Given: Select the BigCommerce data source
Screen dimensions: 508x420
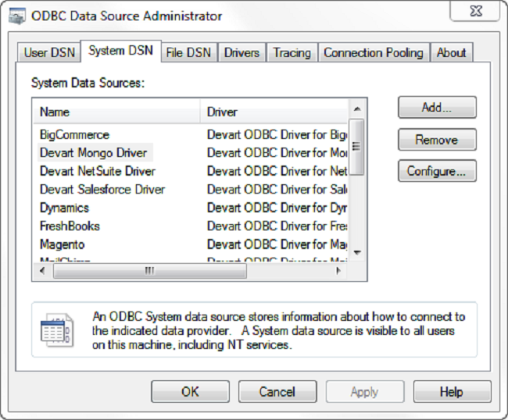Looking at the screenshot, I should coord(74,134).
